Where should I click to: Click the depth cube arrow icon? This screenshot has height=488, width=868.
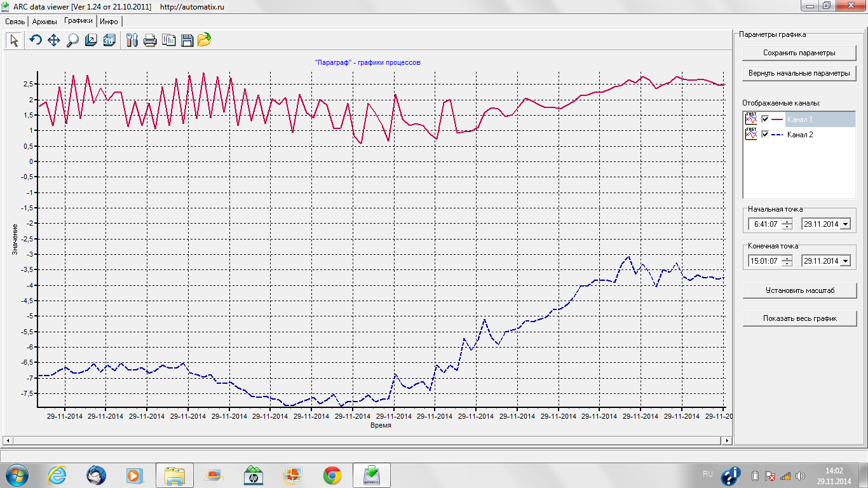pos(91,41)
